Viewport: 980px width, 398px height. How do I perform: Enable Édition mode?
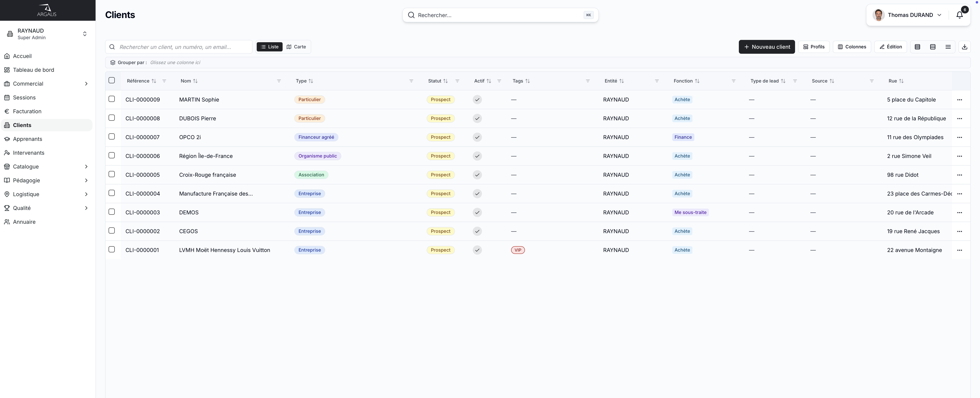[891, 47]
